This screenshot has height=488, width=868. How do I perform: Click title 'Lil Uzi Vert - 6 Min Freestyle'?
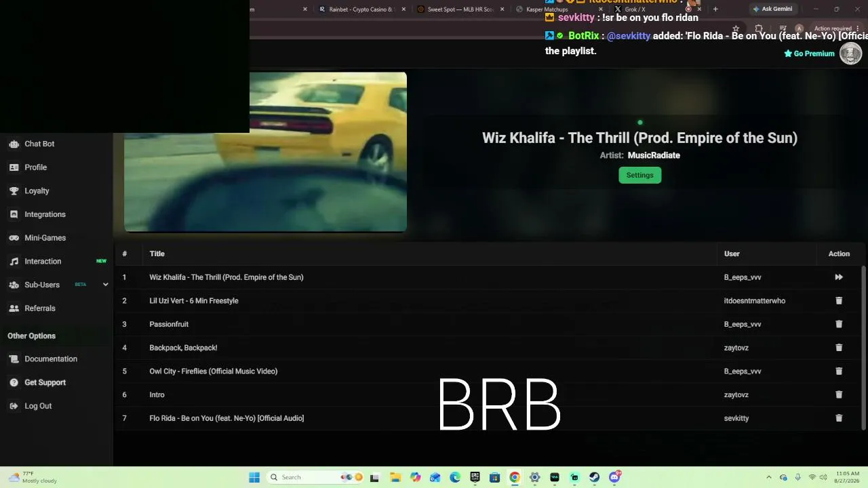194,301
